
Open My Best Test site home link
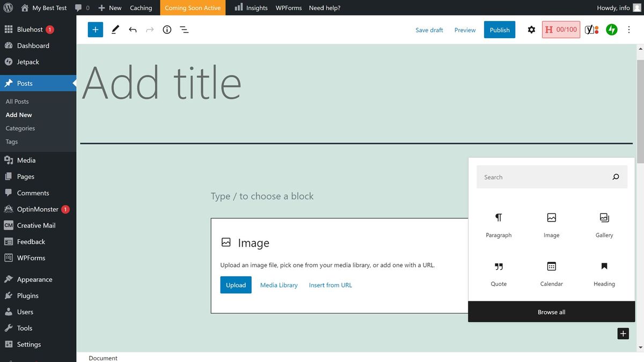[44, 8]
